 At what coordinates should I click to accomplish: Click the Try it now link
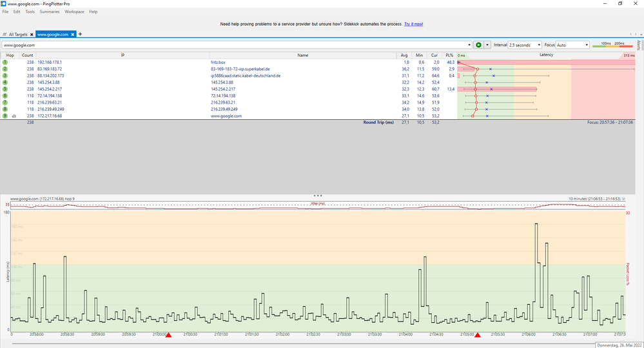[x=413, y=24]
